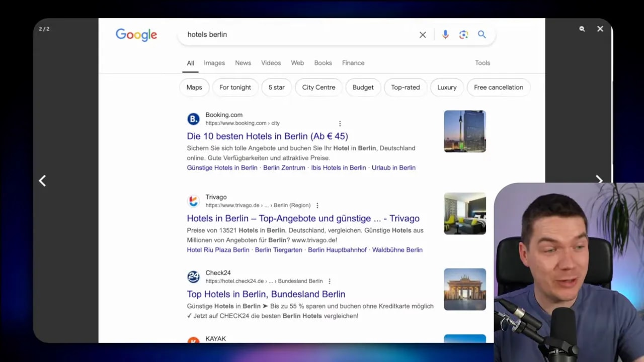Open the Urlaub in Berlin sitelink
The width and height of the screenshot is (644, 362).
393,168
